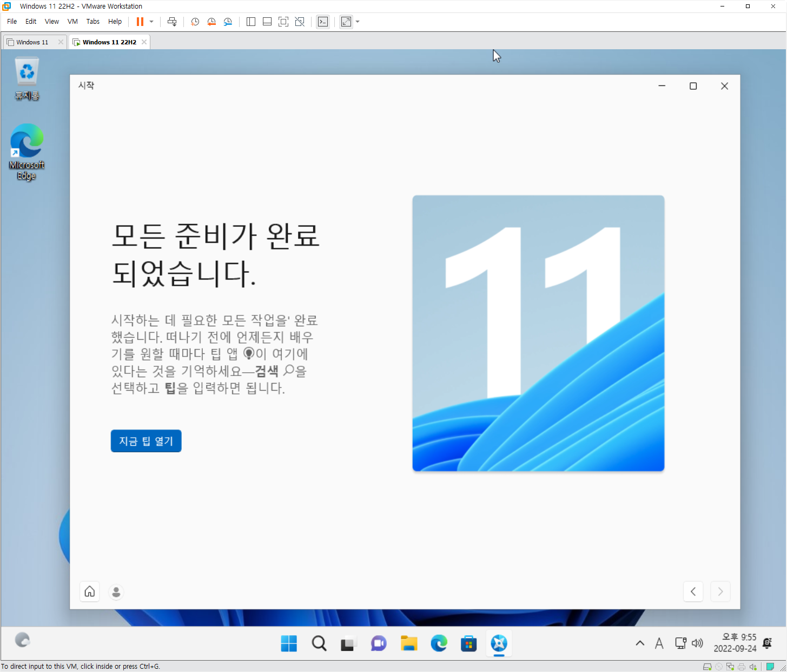This screenshot has width=787, height=672.
Task: Open the Help menu
Action: click(115, 22)
